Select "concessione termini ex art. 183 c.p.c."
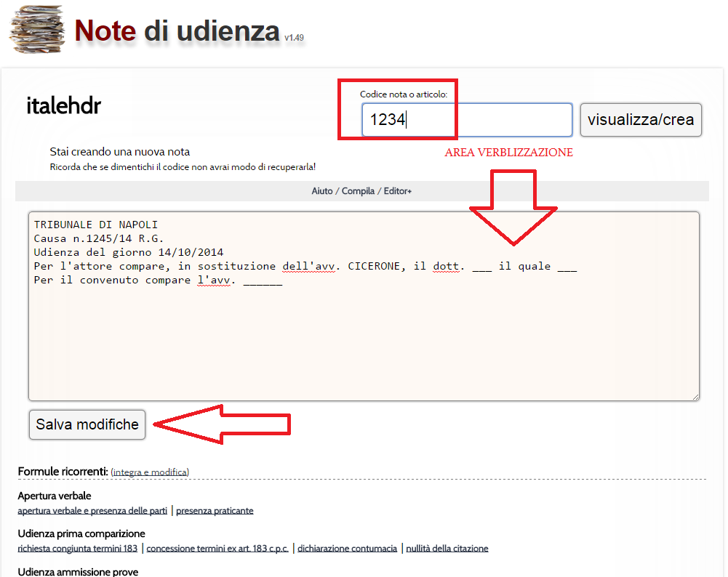 [x=217, y=549]
